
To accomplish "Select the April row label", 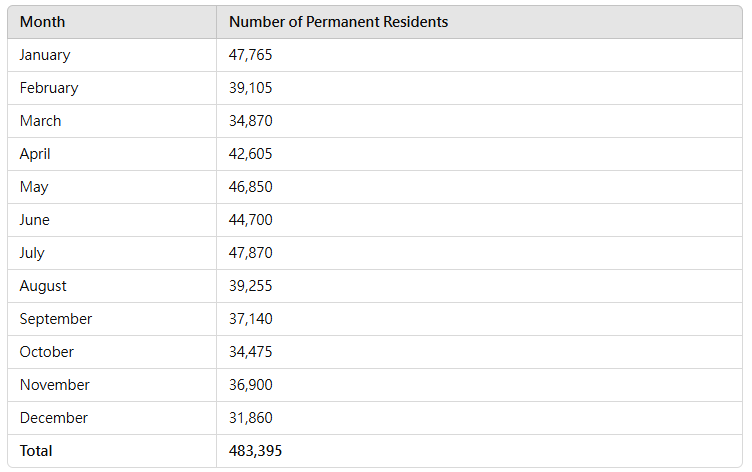I will click(x=35, y=154).
